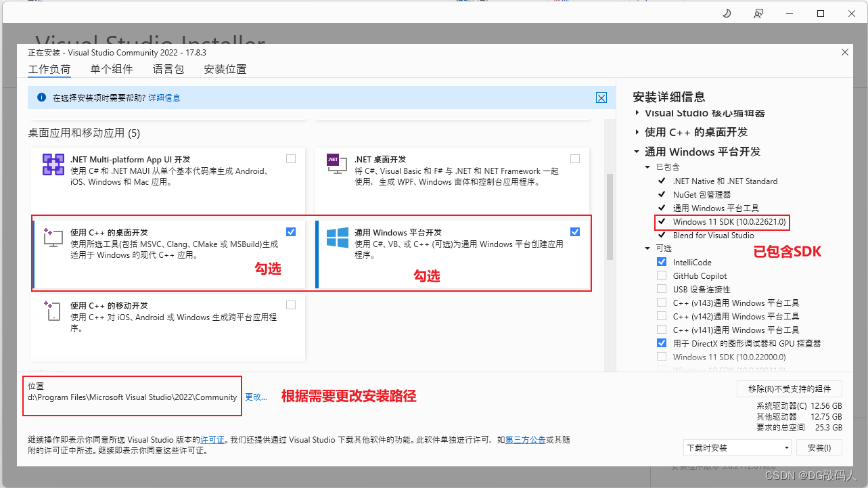Switch to the 语言包 tab
This screenshot has width=868, height=488.
click(168, 69)
